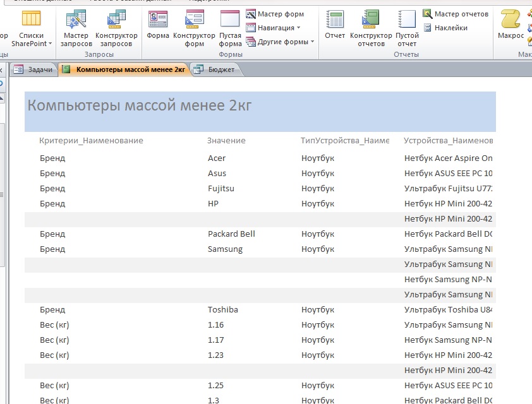Click Ноутбук in the Asus row

[318, 174]
